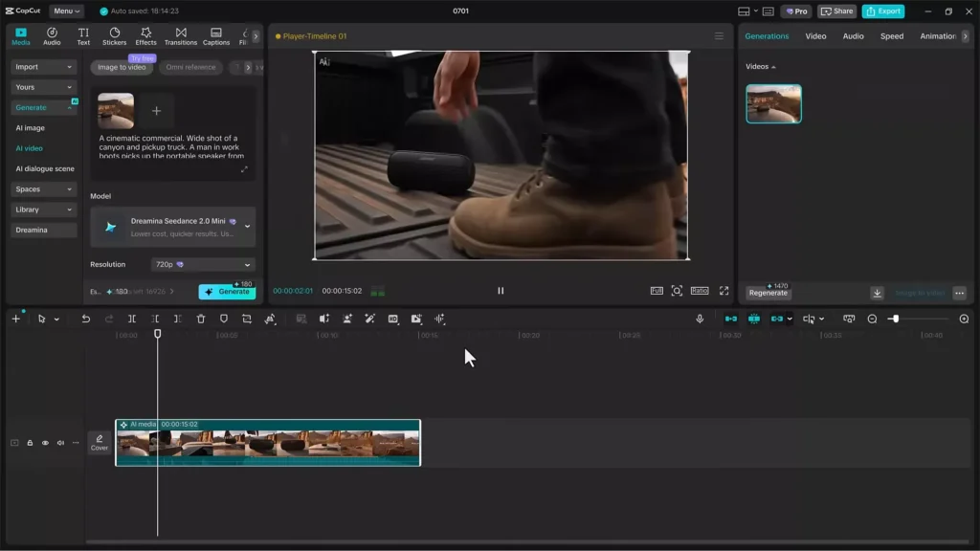The height and width of the screenshot is (551, 980).
Task: Open the Dreamina sidebar entry
Action: coord(43,230)
